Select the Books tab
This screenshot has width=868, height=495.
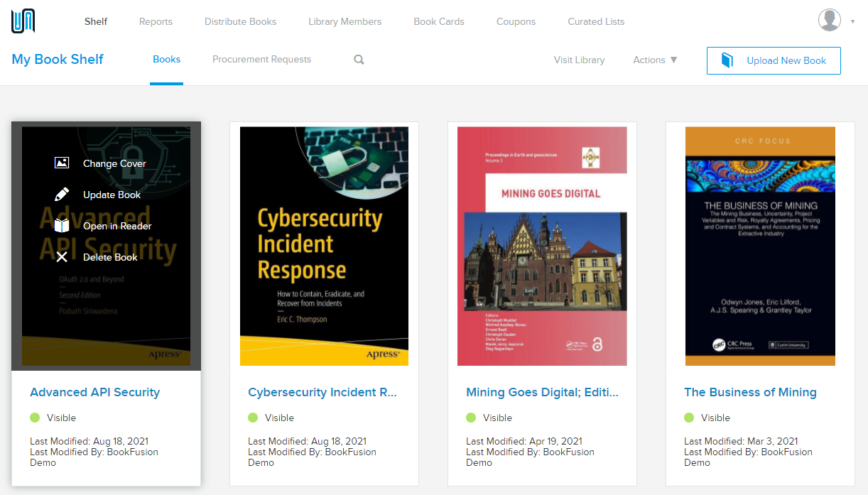point(166,60)
